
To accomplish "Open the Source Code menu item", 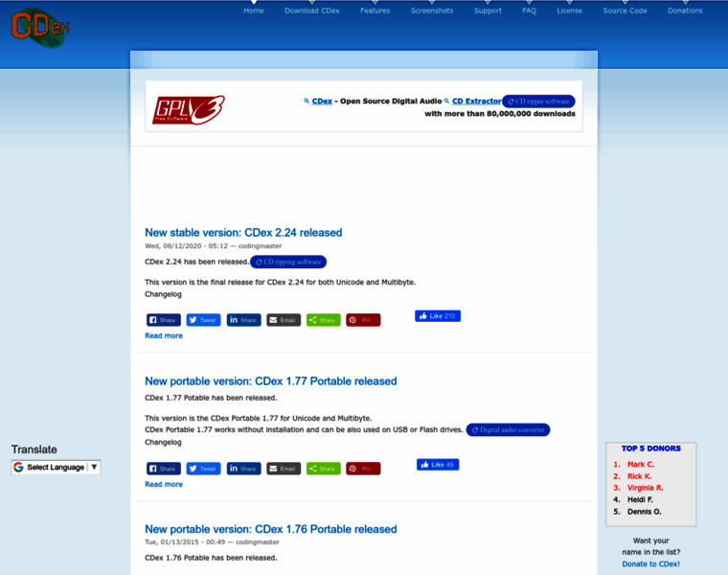I will coord(625,11).
